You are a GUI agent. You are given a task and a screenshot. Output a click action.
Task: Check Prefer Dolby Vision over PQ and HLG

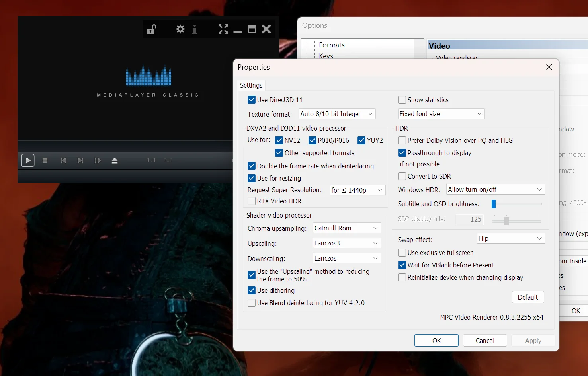click(402, 140)
